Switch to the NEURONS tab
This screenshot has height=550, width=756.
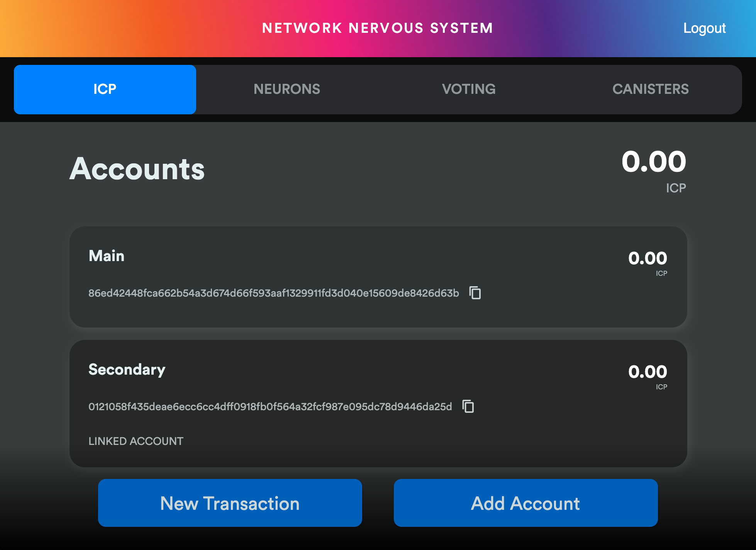287,89
